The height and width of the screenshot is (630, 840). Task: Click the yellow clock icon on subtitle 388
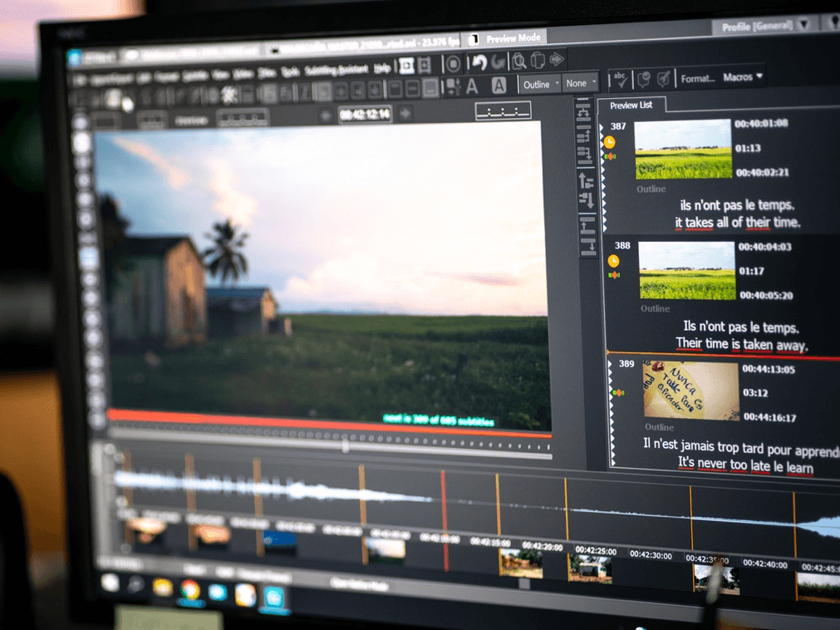pyautogui.click(x=613, y=261)
